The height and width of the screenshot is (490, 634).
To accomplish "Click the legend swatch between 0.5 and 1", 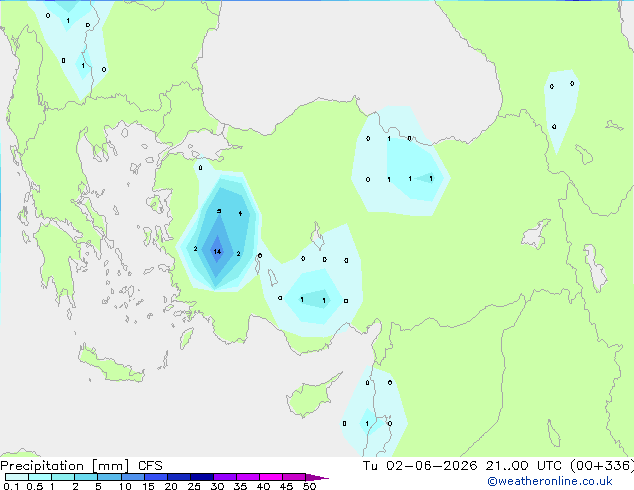I will [40, 477].
